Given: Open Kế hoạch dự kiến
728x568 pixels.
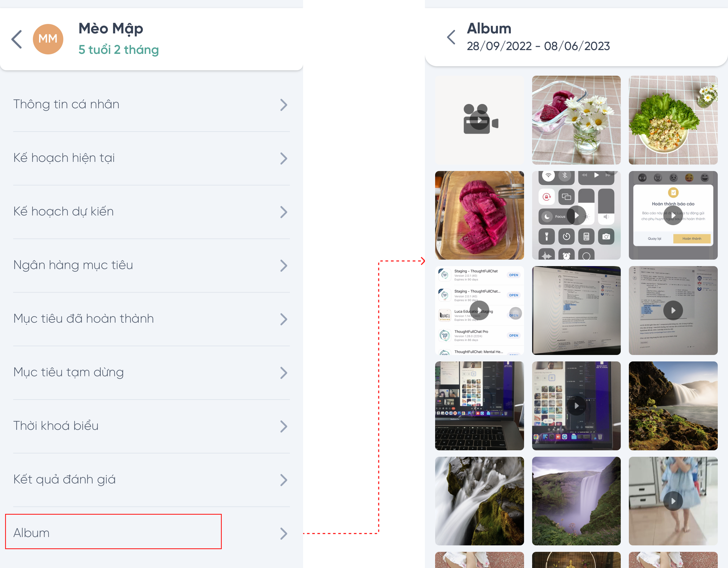Looking at the screenshot, I should coord(151,212).
